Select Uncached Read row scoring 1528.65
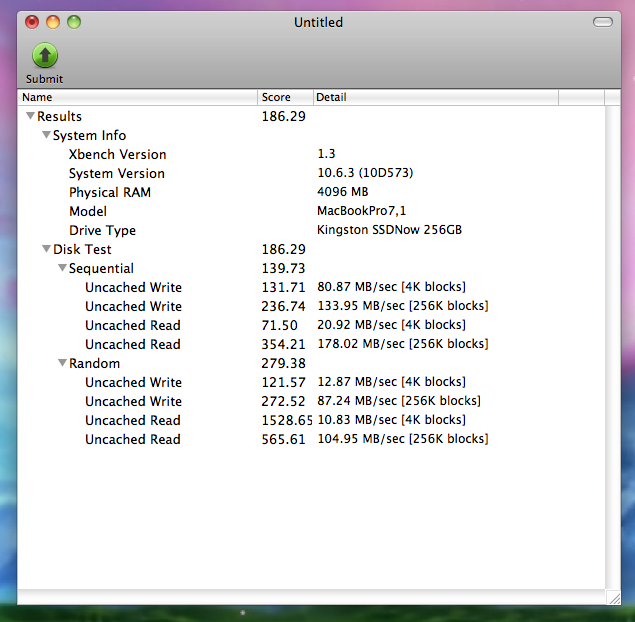Viewport: 635px width, 622px height. 311,420
